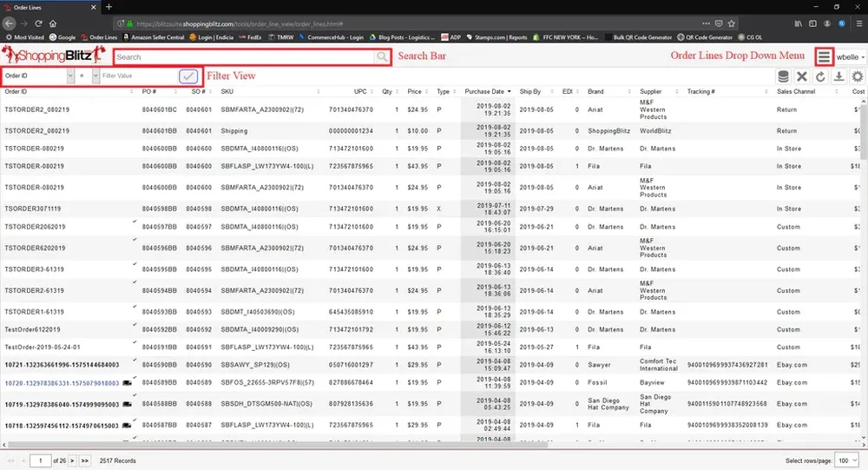Image resolution: width=868 pixels, height=470 pixels.
Task: Click the sort handle on the Brand column
Action: click(x=629, y=91)
